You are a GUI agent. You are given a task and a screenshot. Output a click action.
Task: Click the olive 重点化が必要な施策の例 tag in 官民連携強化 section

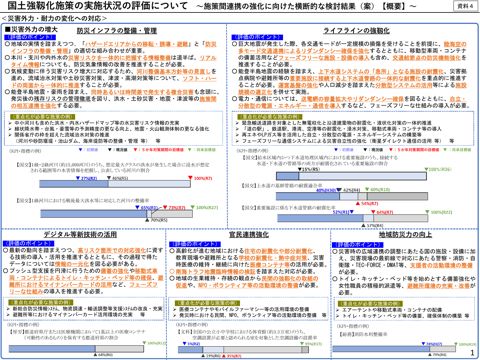207,303
